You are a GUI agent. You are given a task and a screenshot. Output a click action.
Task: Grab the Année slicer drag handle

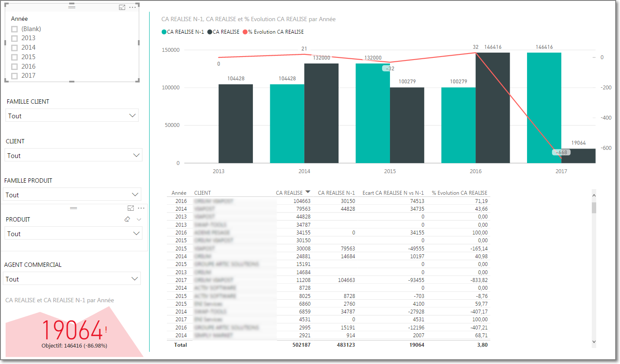tap(72, 7)
